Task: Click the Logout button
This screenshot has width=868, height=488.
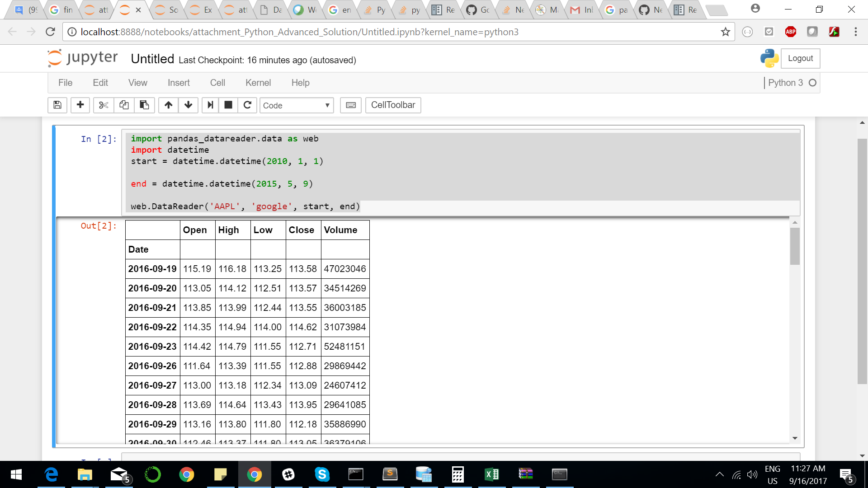Action: 800,58
